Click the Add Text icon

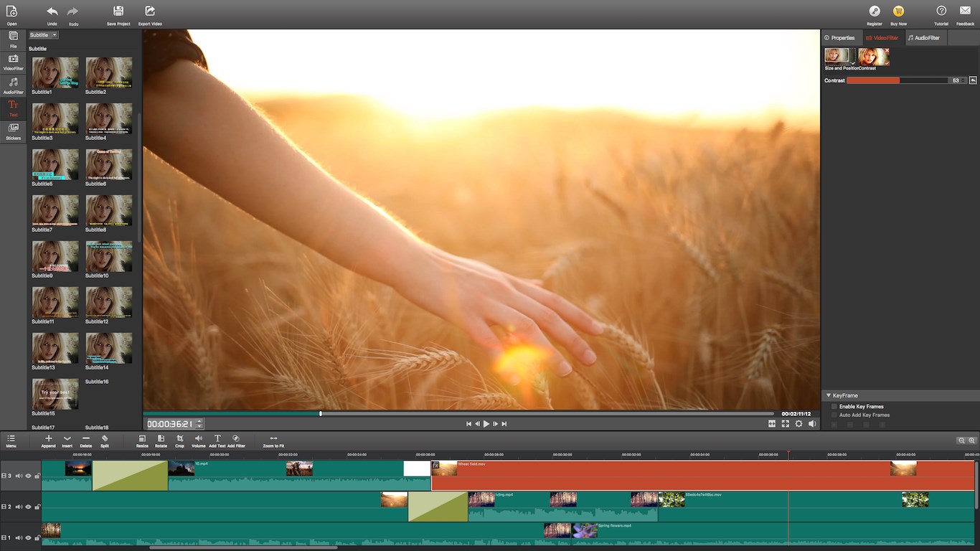(217, 440)
